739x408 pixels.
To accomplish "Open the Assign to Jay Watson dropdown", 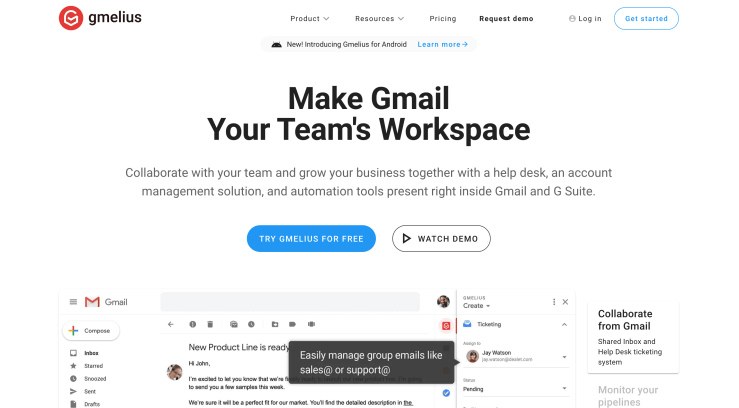I will [x=516, y=357].
